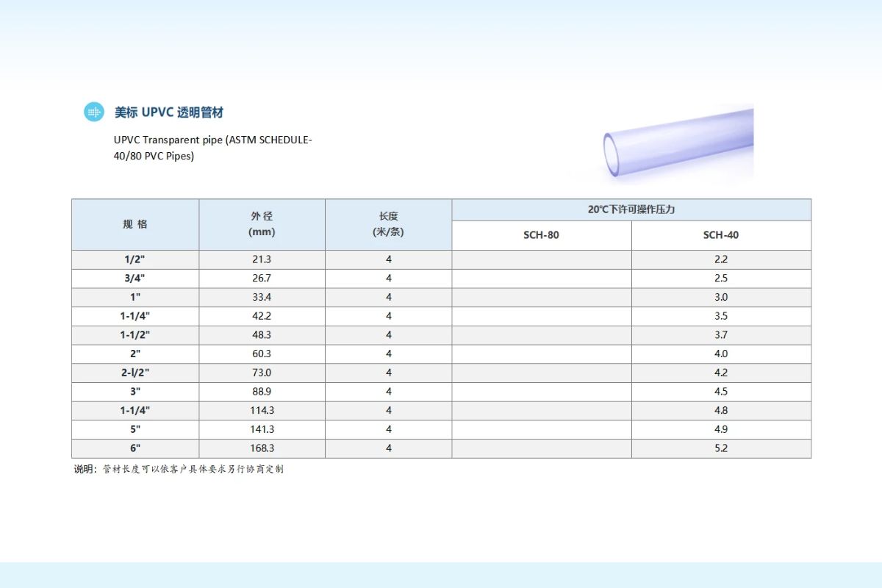Select the 长度 (米/条) column header
882x588 pixels.
click(x=388, y=224)
